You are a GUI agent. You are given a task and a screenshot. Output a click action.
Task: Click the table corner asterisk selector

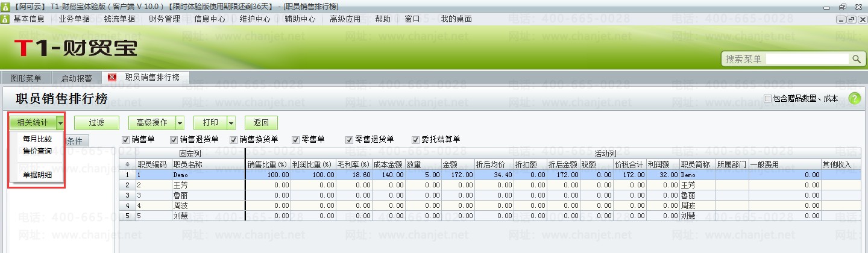coord(127,164)
